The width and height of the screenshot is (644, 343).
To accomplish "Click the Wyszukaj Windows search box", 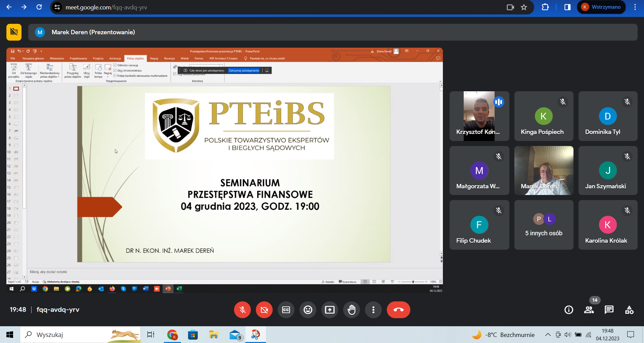I will click(x=81, y=335).
